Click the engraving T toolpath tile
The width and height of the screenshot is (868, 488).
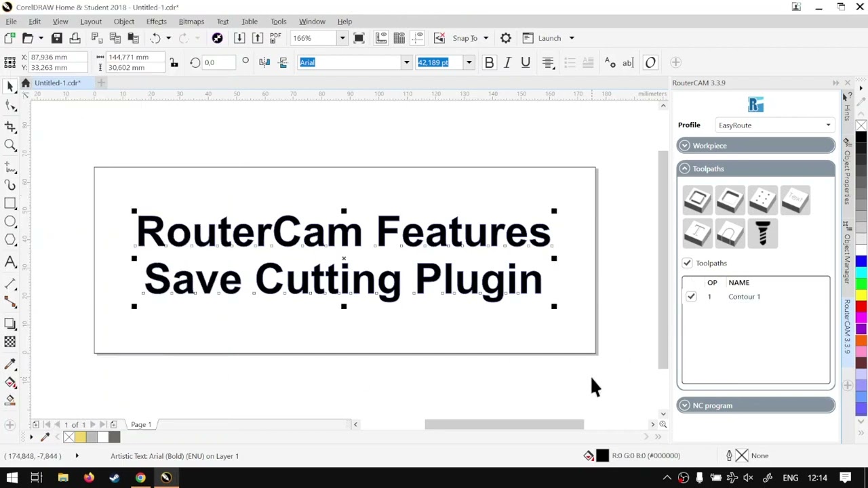(x=697, y=234)
